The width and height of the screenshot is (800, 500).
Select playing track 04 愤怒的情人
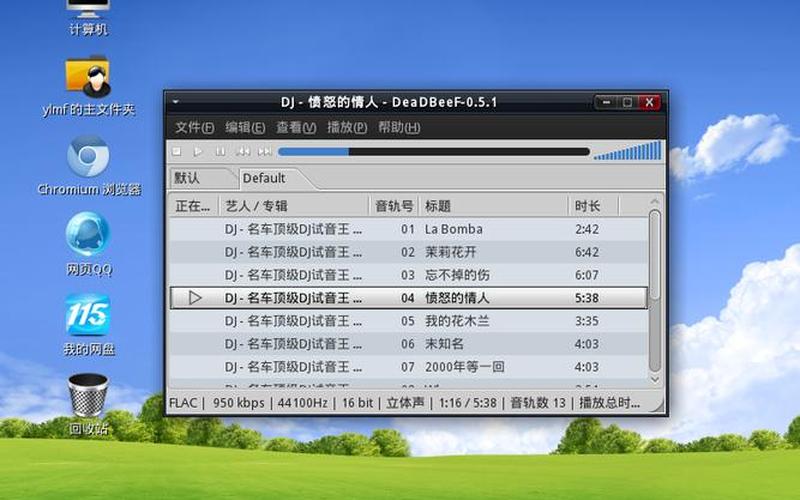(x=409, y=298)
